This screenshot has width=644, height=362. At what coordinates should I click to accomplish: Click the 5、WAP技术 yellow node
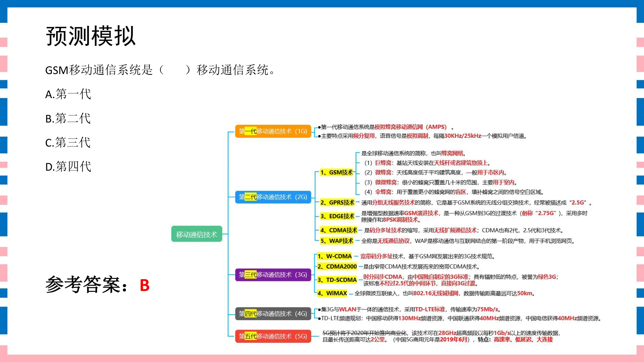tap(337, 241)
